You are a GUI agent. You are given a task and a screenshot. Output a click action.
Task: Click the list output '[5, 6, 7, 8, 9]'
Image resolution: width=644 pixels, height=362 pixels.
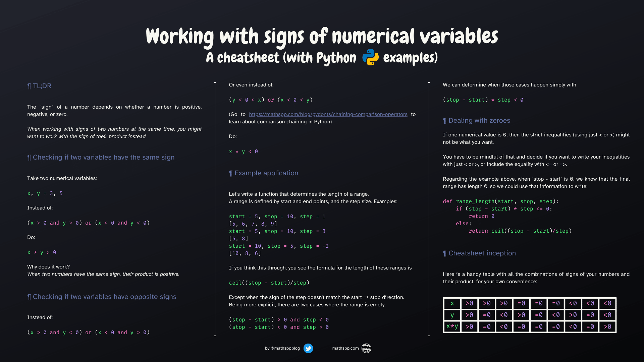pos(253,224)
